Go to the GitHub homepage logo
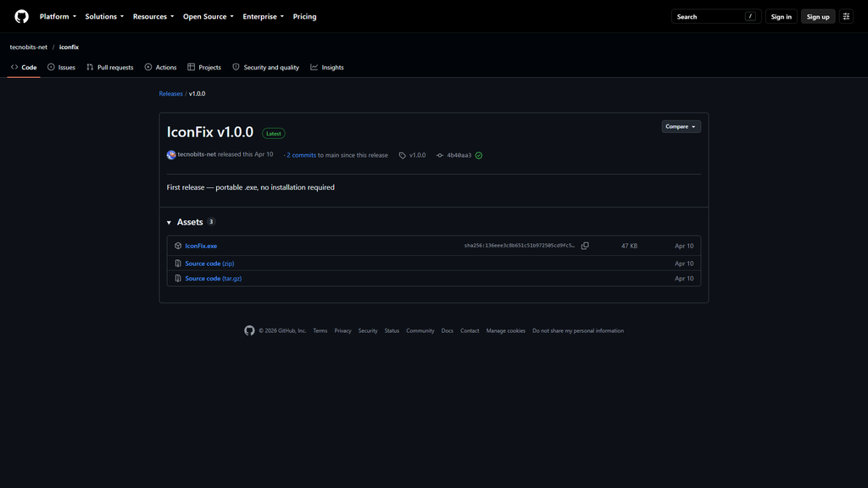The height and width of the screenshot is (488, 868). pyautogui.click(x=21, y=17)
